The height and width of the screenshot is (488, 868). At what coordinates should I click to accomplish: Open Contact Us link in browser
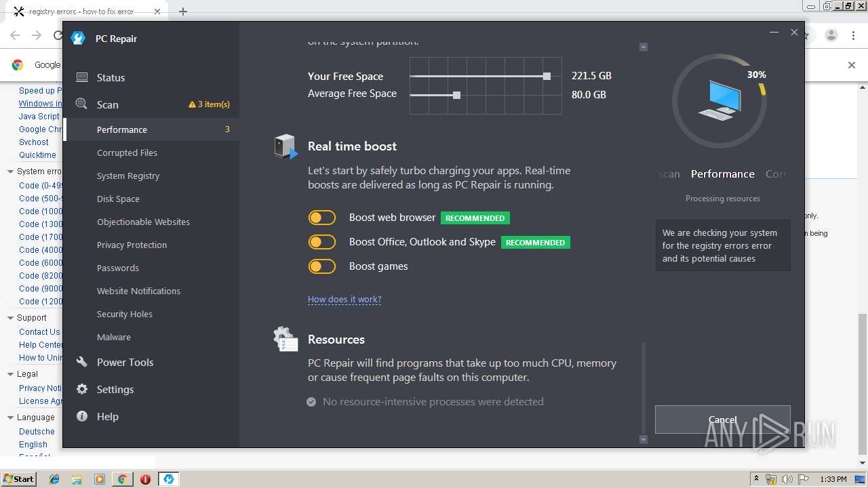point(39,332)
